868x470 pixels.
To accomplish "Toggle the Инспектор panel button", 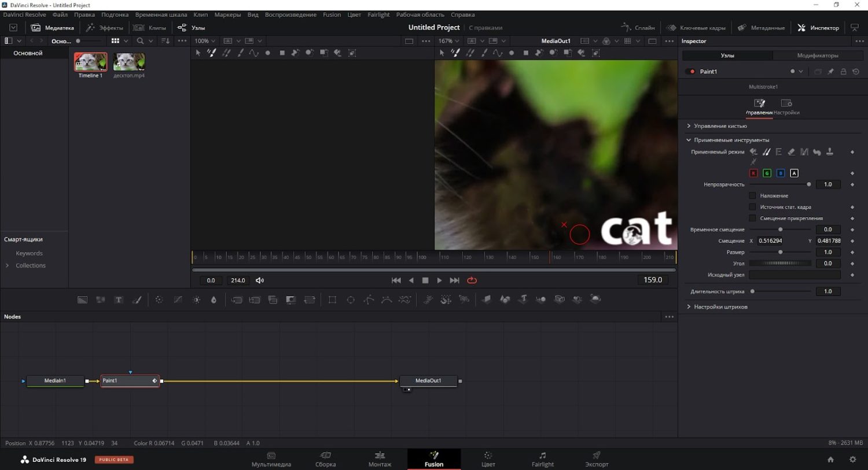I will [x=818, y=28].
